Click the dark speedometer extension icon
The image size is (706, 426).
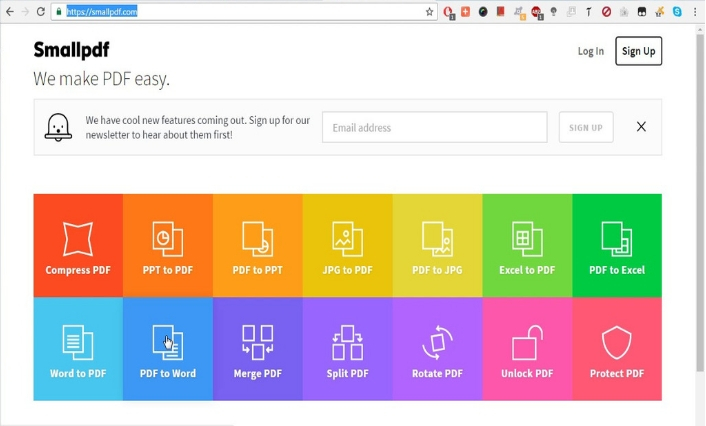483,12
